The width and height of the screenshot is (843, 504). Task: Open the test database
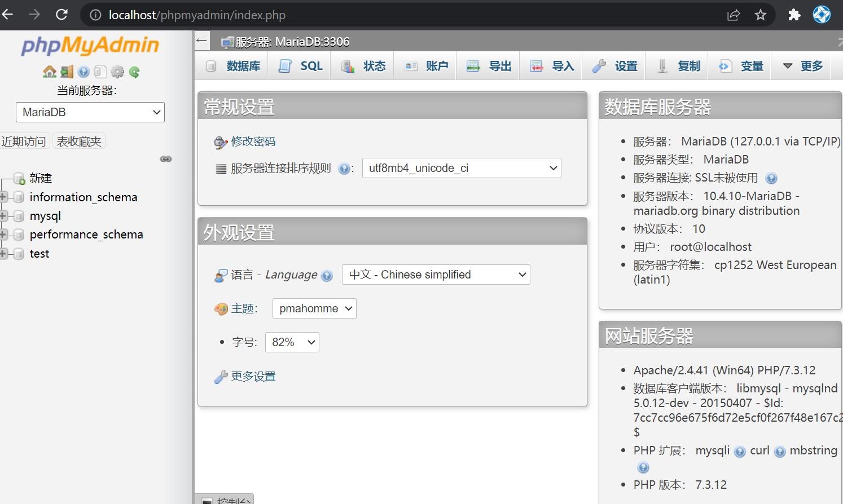click(x=39, y=254)
